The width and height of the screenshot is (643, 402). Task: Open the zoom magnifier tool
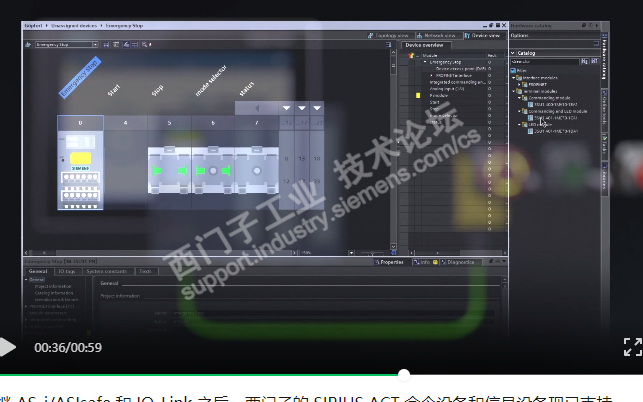coord(145,44)
